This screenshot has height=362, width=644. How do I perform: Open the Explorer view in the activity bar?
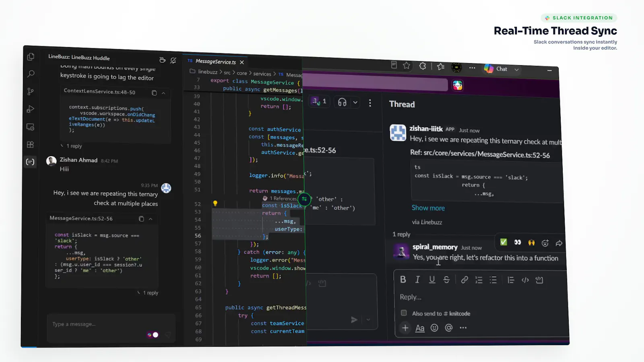(x=31, y=57)
